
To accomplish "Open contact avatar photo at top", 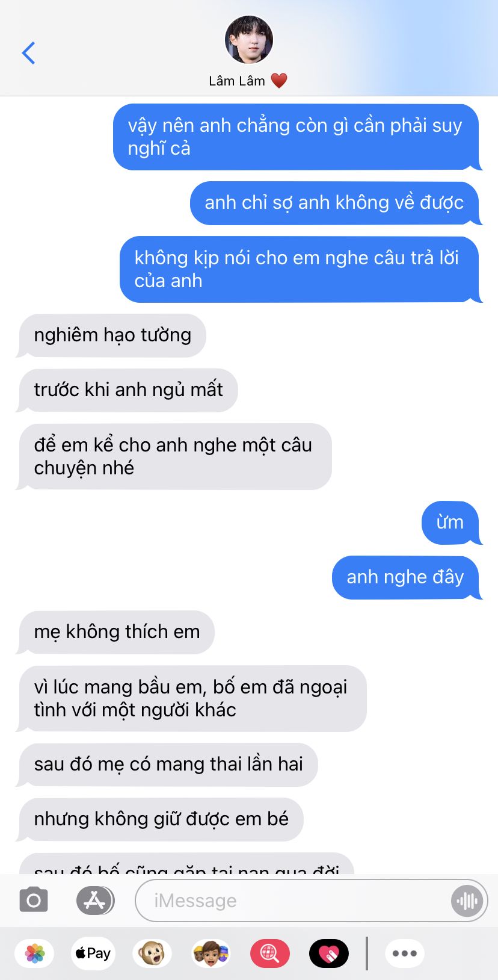I will [249, 40].
